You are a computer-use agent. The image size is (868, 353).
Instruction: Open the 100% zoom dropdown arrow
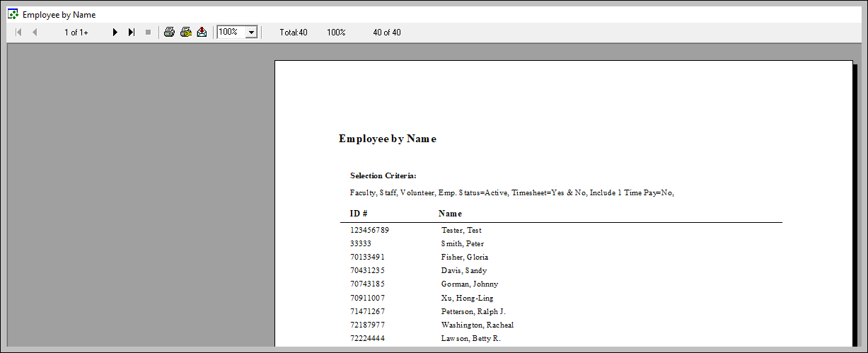250,33
